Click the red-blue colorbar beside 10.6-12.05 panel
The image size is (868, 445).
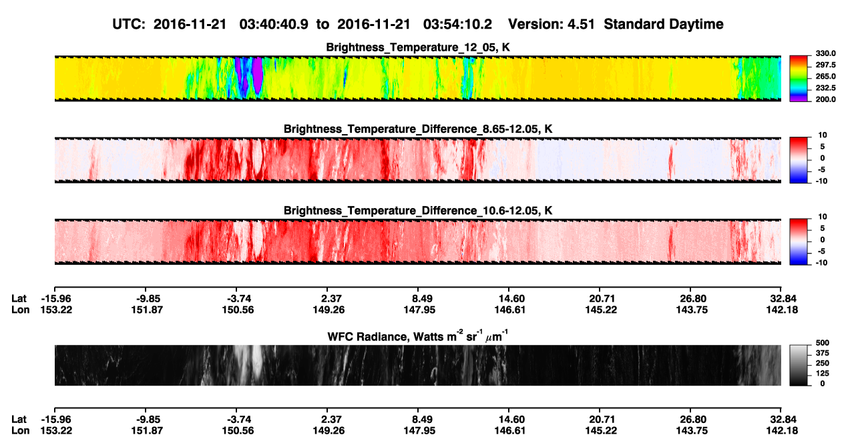coord(799,242)
